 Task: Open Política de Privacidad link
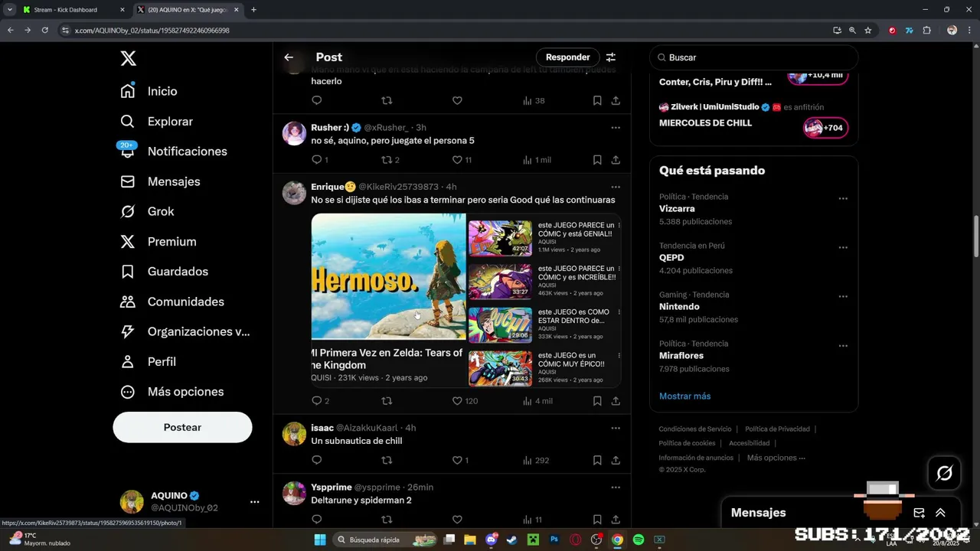(x=777, y=429)
